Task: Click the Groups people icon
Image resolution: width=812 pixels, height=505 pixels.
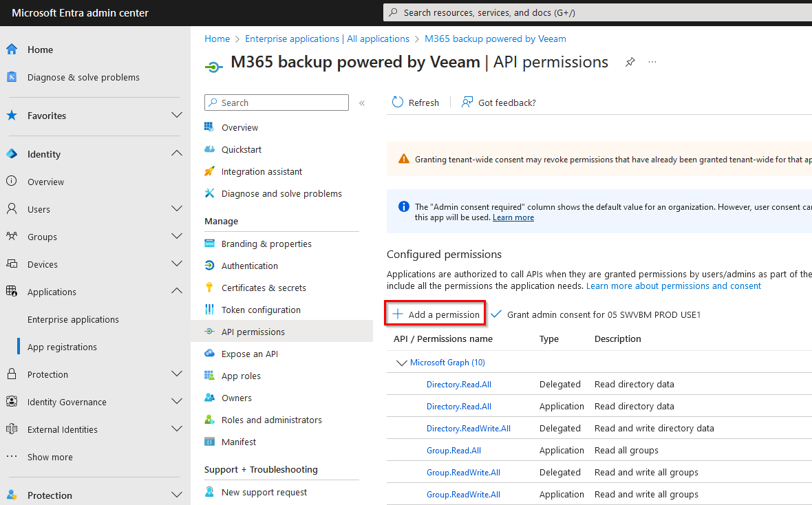Action: (12, 236)
